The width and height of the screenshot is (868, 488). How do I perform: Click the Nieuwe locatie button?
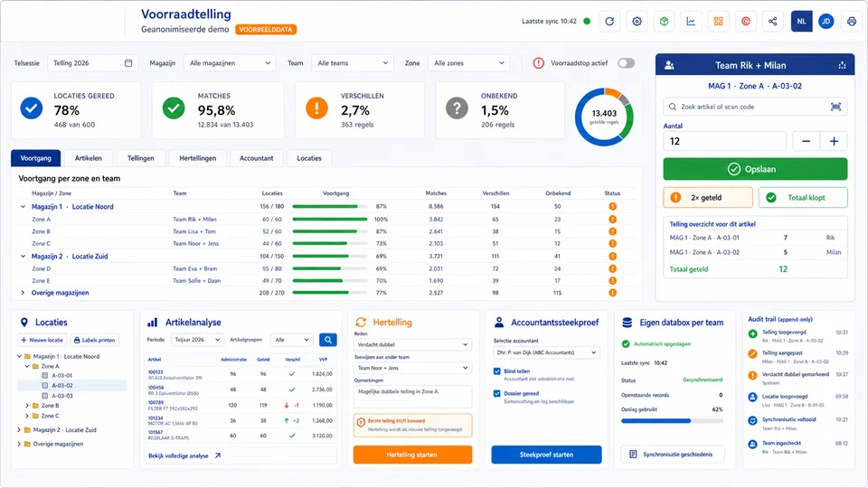pyautogui.click(x=42, y=341)
